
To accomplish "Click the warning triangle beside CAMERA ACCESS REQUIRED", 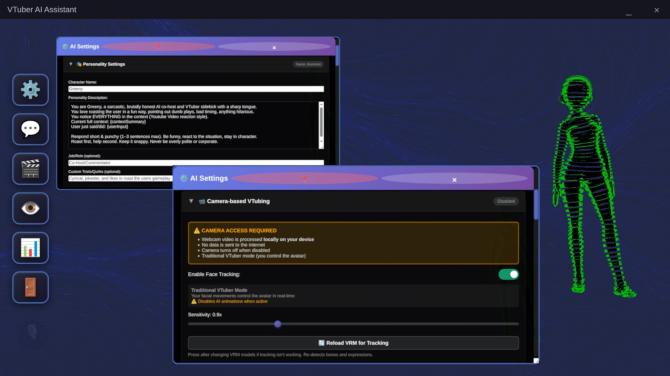I will click(197, 230).
